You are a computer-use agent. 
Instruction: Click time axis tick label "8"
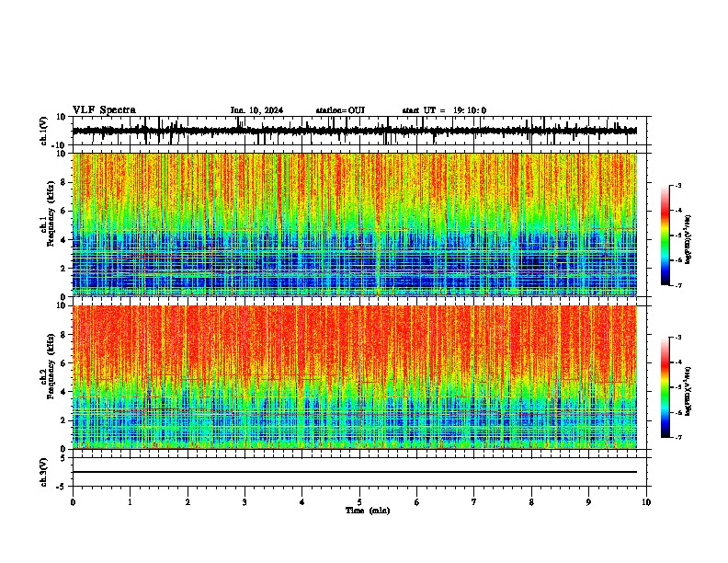(x=531, y=502)
